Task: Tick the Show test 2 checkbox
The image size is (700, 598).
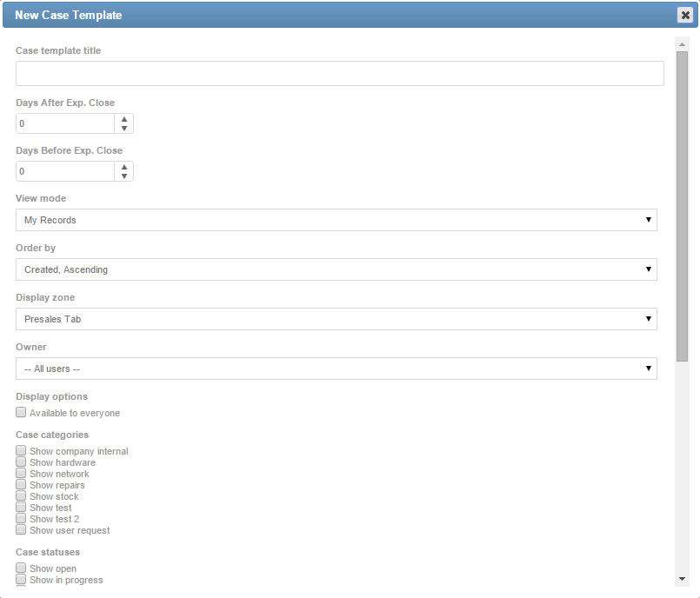Action: (21, 518)
